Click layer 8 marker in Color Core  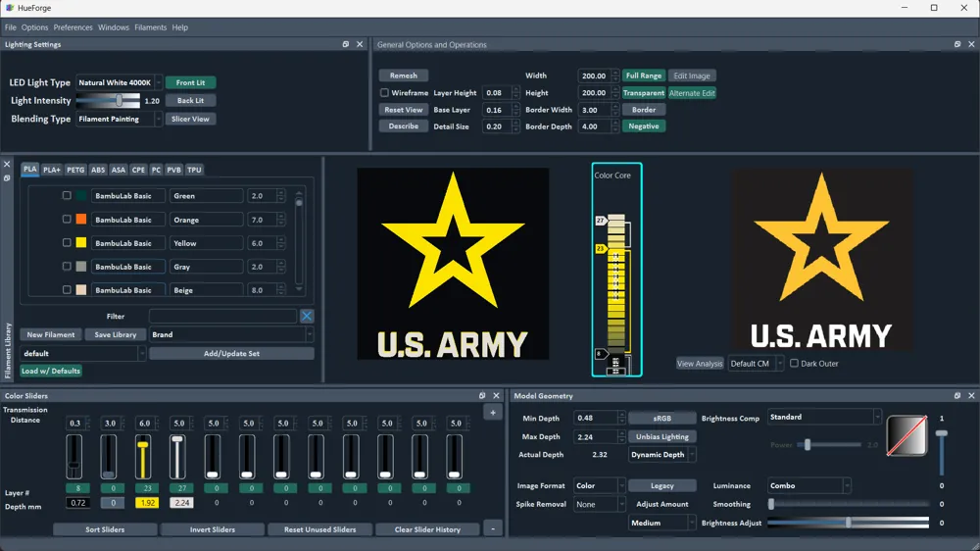[x=601, y=354]
